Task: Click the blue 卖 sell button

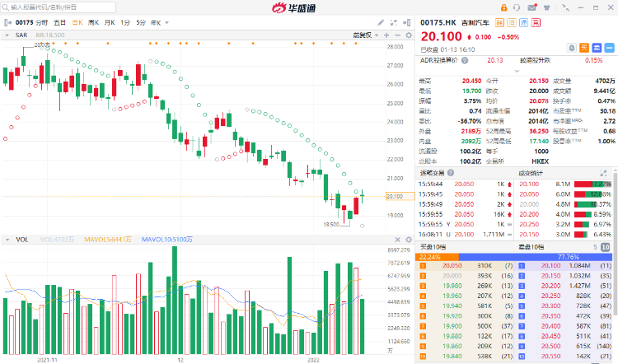Action: coord(597,48)
